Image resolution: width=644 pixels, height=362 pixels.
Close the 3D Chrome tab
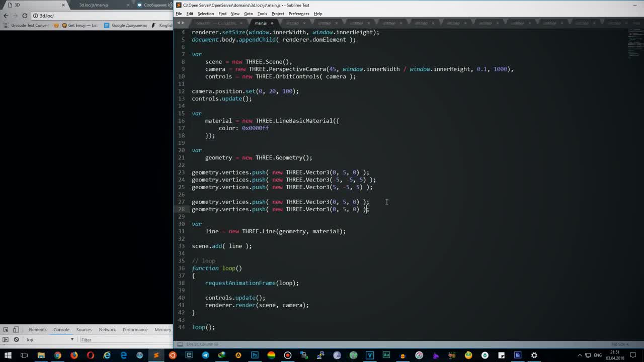[x=63, y=5]
